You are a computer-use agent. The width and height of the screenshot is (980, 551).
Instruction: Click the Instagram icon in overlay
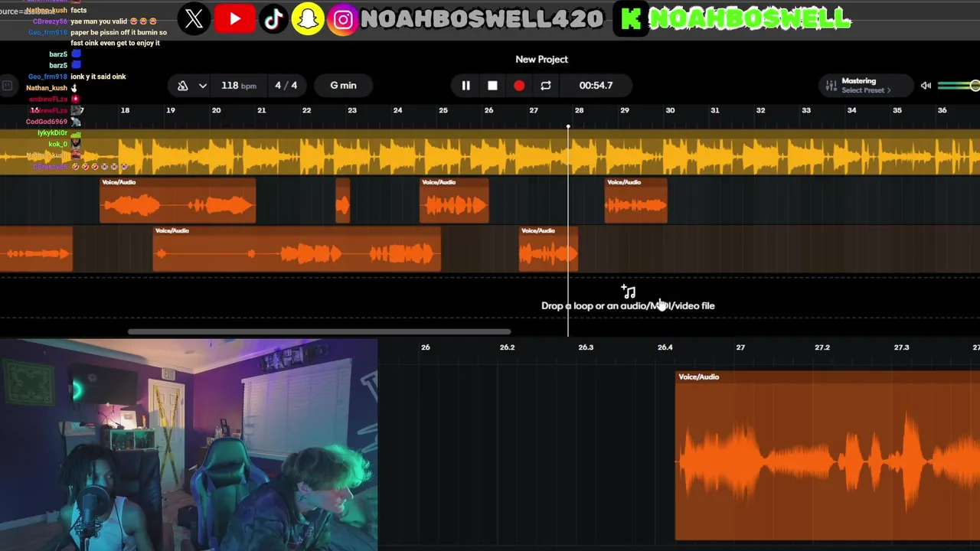click(x=343, y=19)
